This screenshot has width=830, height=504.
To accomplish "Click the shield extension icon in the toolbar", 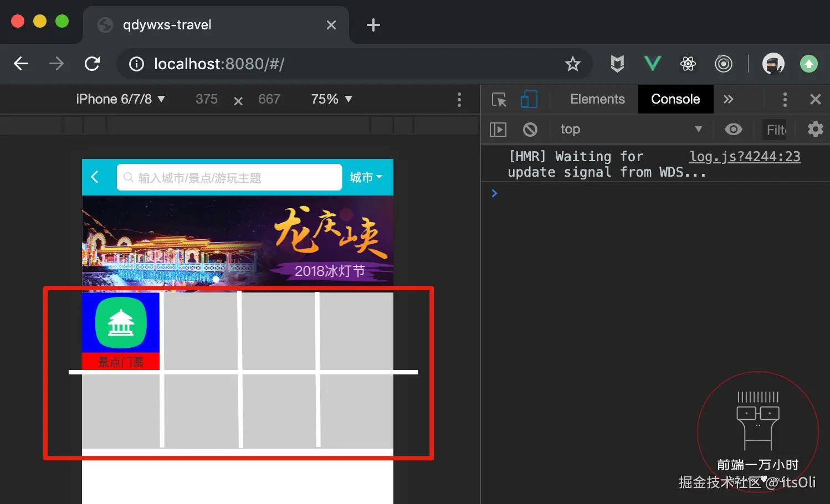I will (617, 64).
